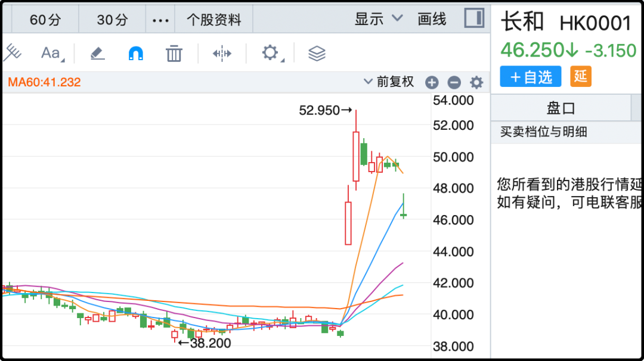Open drawing settings gear in toolbar
This screenshot has width=644, height=361.
coord(271,53)
